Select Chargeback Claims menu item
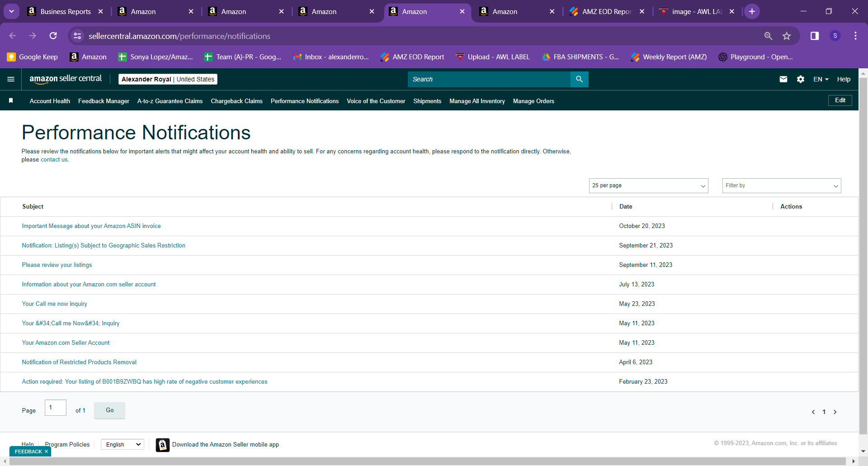868x466 pixels. 236,101
